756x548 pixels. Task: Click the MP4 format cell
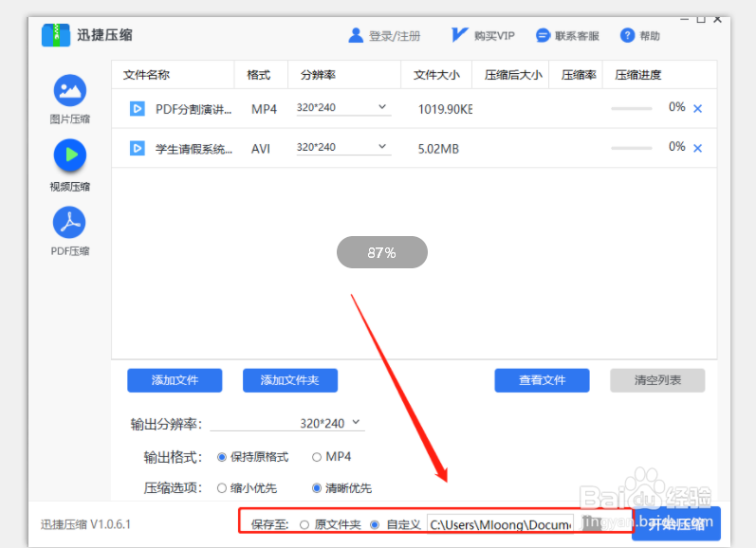(x=264, y=109)
